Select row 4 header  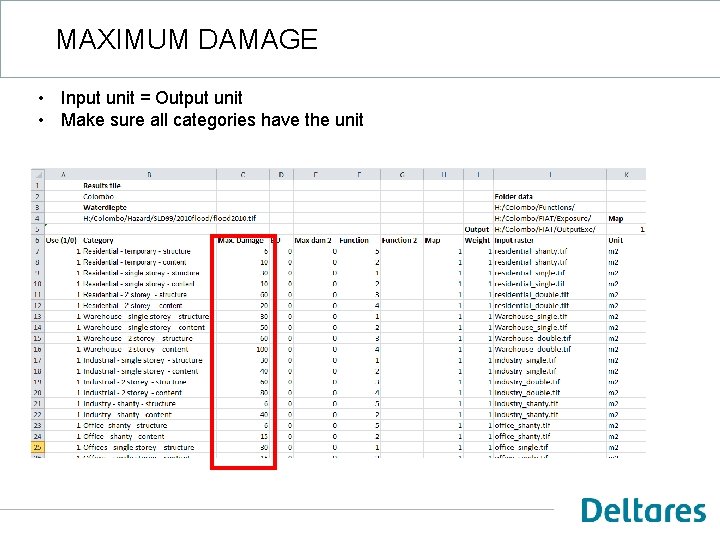tap(38, 219)
